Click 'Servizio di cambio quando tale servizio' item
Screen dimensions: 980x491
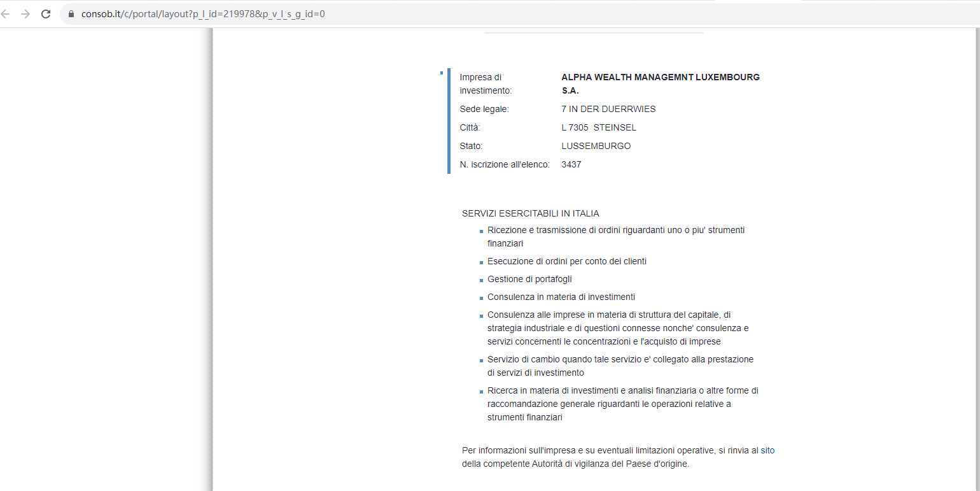tap(620, 366)
